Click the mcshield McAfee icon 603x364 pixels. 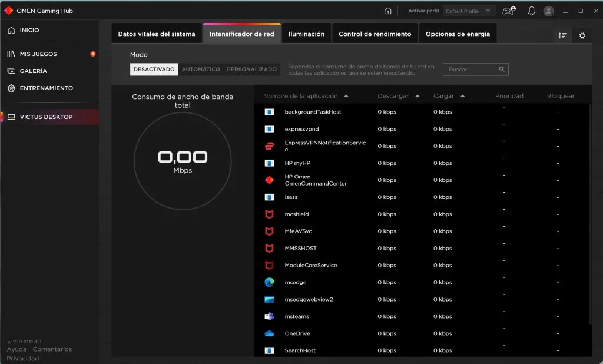tap(269, 214)
